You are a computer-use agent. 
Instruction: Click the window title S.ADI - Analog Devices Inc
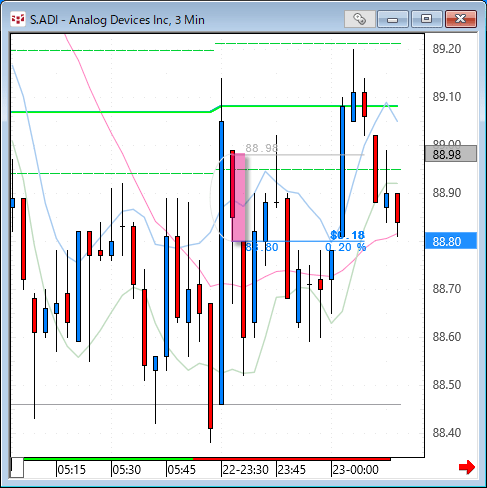[x=117, y=20]
